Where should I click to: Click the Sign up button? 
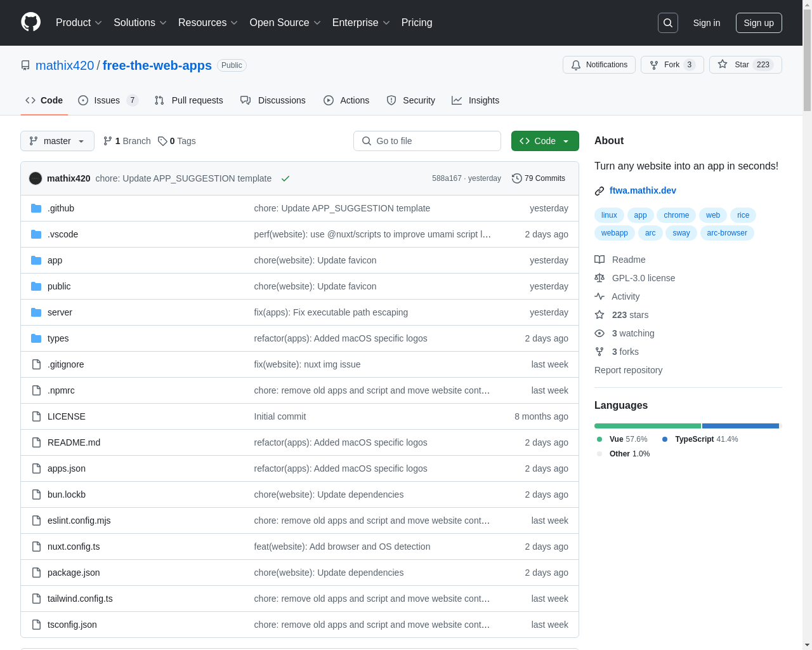759,23
